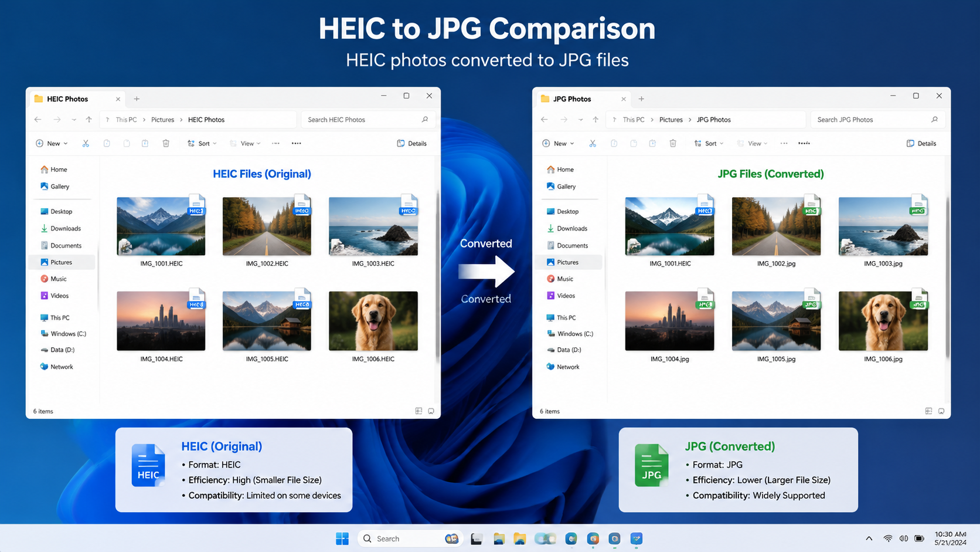Select IMG_1004.jpg city skyline thumbnail
The image size is (980, 552).
[x=669, y=321]
